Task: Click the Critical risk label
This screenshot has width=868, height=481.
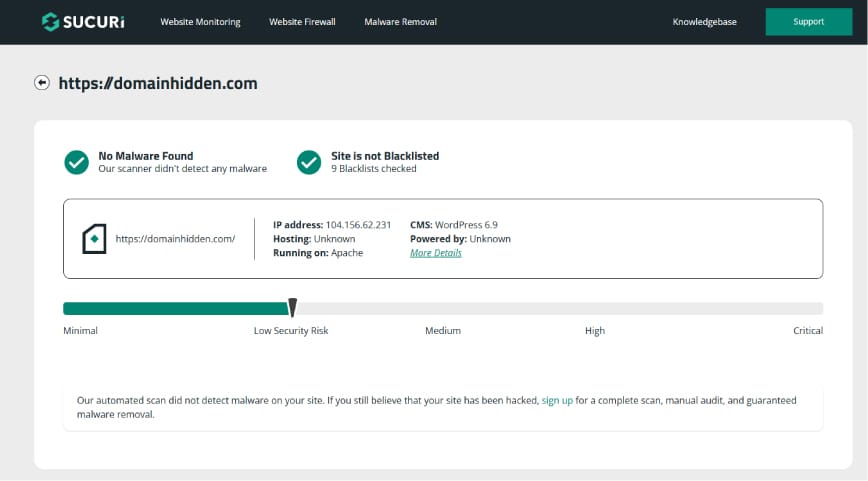Action: coord(808,330)
